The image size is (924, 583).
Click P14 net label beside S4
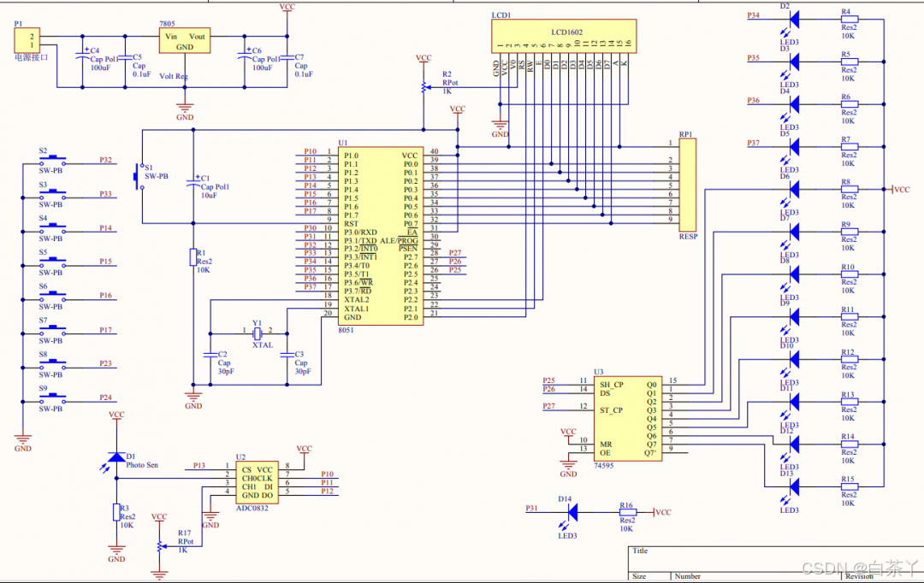(x=105, y=228)
